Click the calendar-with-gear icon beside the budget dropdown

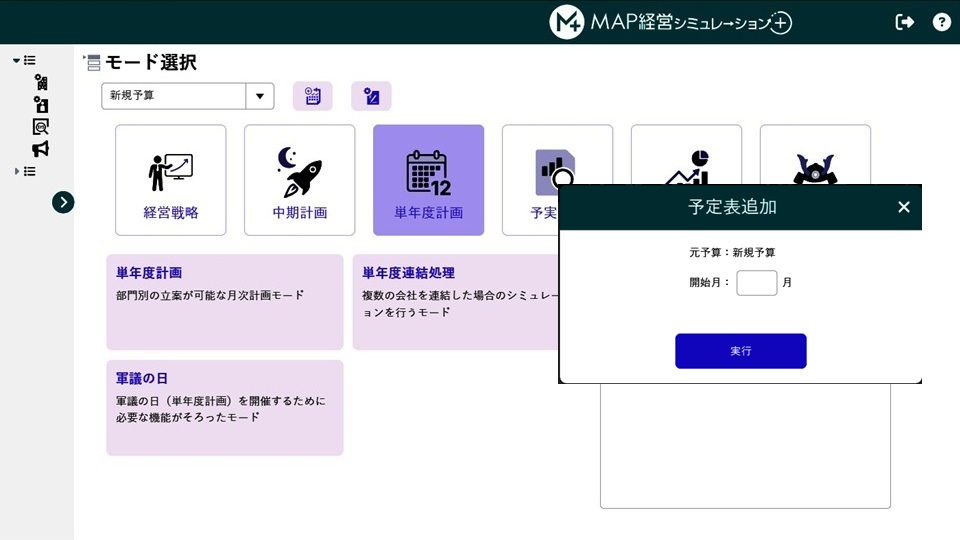[x=312, y=96]
